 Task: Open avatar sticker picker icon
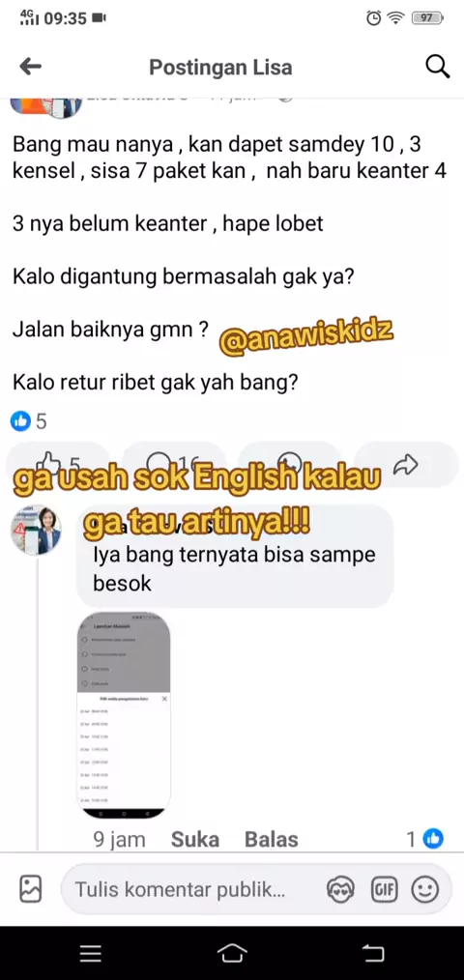coord(340,889)
